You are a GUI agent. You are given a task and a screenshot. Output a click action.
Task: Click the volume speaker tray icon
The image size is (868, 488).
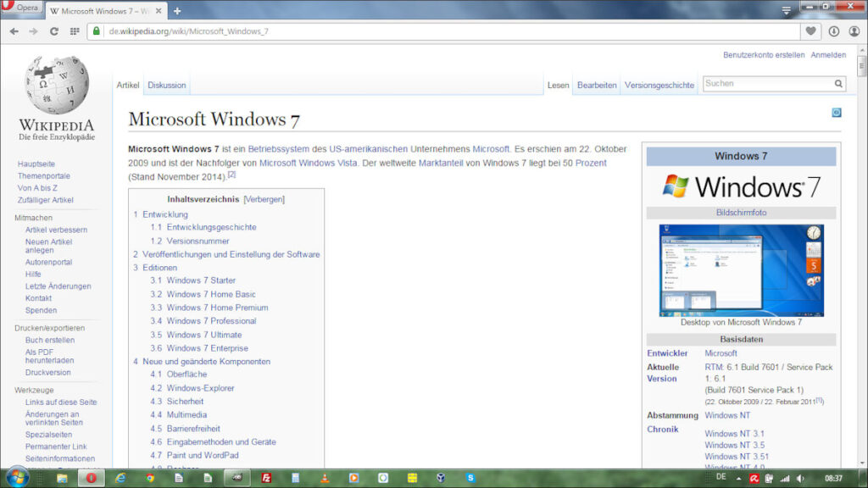coord(800,478)
